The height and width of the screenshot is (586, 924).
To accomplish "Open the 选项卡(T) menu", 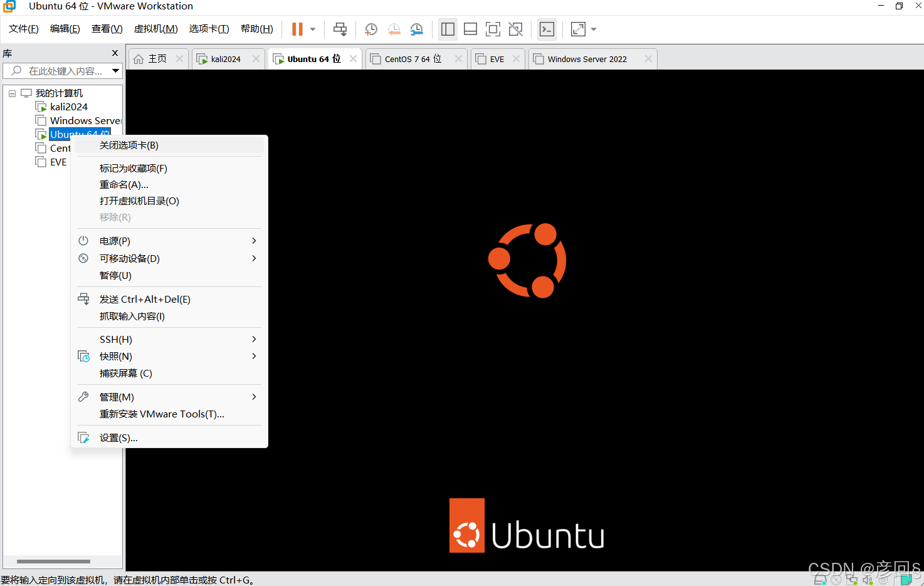I will coord(209,29).
